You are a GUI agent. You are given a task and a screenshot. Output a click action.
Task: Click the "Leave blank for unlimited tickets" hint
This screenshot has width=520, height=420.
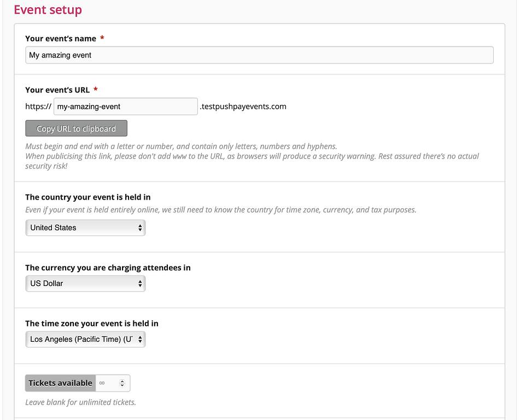(x=80, y=402)
